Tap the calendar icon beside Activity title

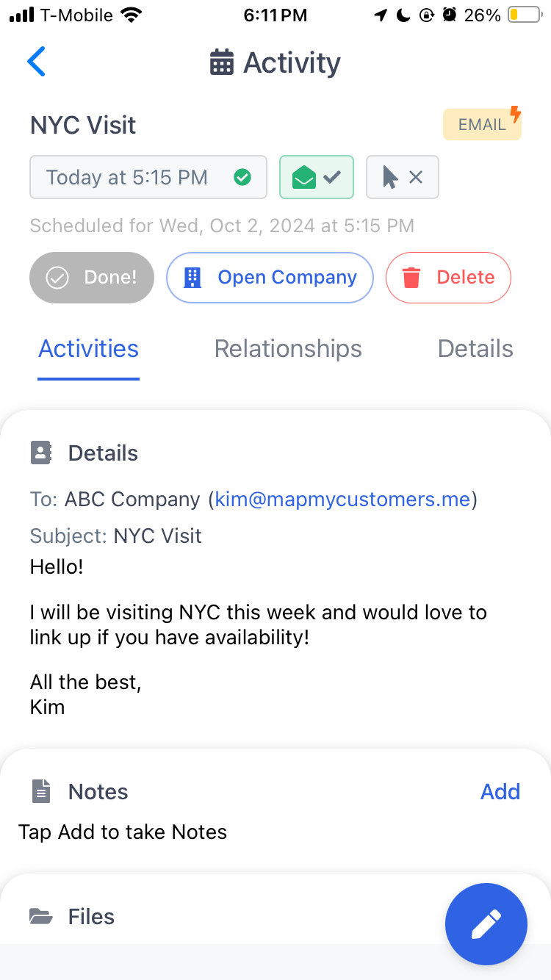[x=221, y=62]
